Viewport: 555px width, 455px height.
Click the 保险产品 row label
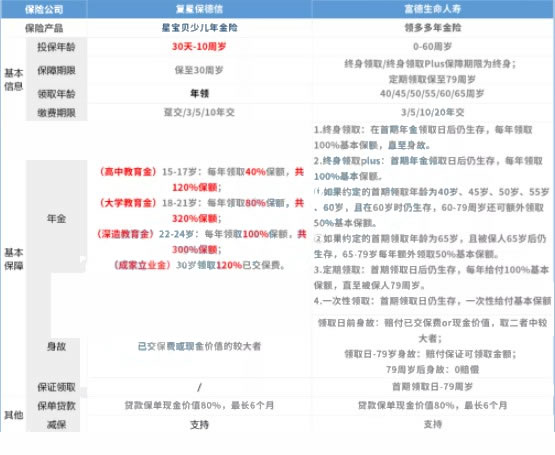pos(44,28)
